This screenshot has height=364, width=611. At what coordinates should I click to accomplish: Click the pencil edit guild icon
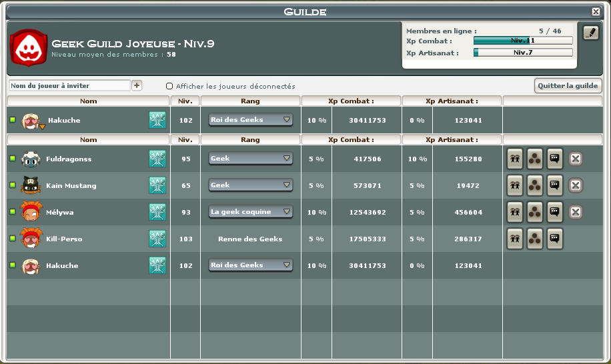[x=590, y=33]
